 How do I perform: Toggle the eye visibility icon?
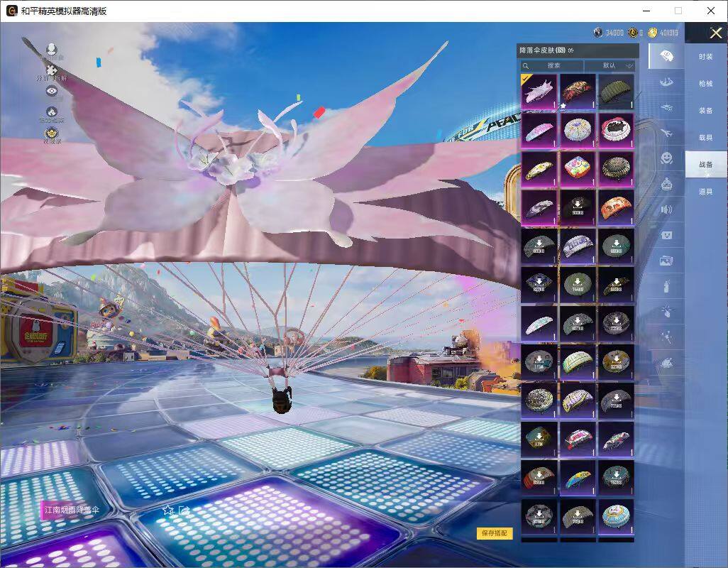tap(52, 91)
